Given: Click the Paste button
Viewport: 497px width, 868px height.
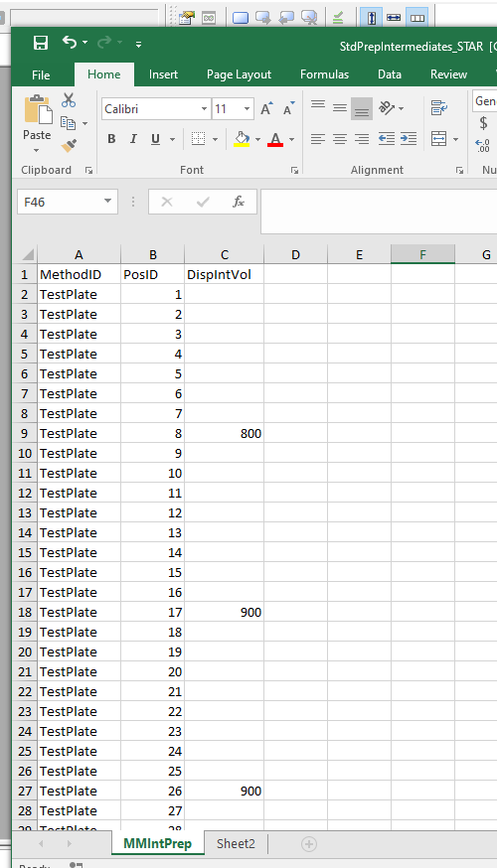Looking at the screenshot, I should coord(37,122).
